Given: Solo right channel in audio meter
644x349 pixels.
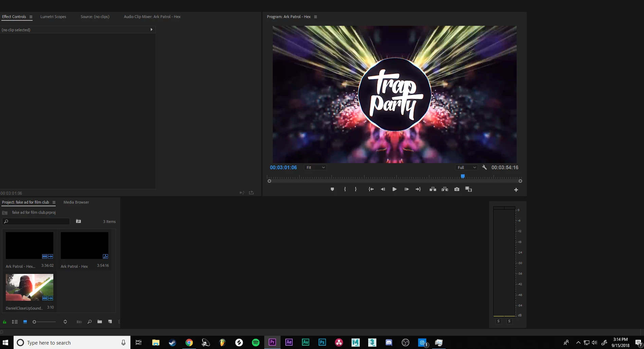Looking at the screenshot, I should point(509,321).
